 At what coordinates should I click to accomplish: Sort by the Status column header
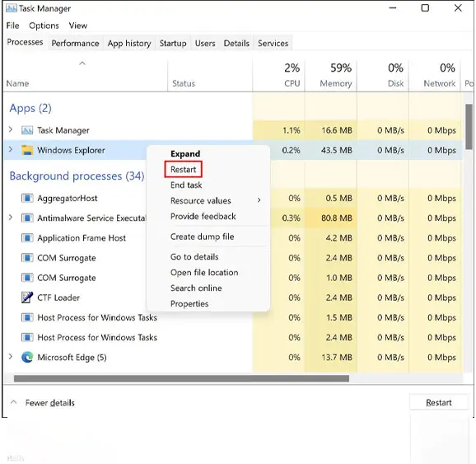click(210, 76)
